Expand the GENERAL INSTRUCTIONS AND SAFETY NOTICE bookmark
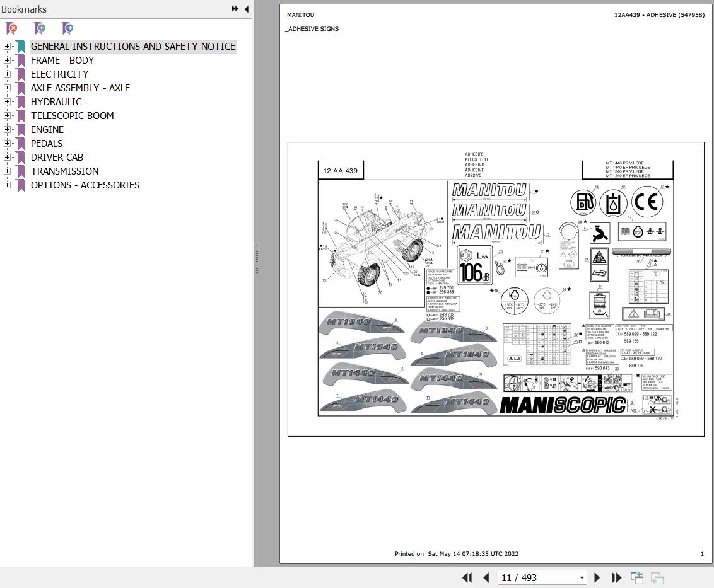The width and height of the screenshot is (714, 588). pyautogui.click(x=7, y=47)
